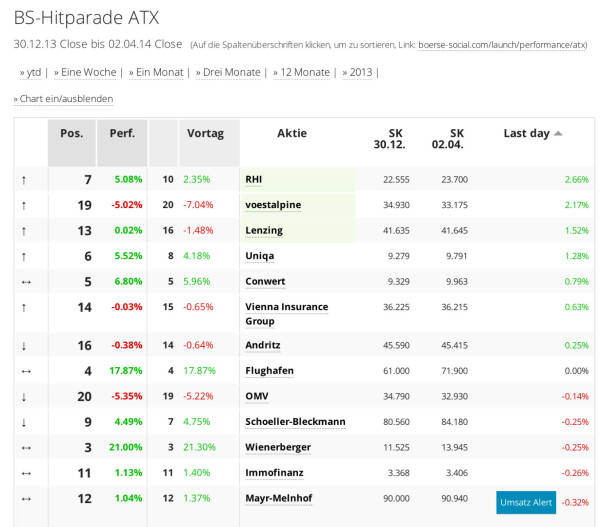Open the boerse-social.com performance link
Screen dimensions: 600x527
click(x=502, y=45)
